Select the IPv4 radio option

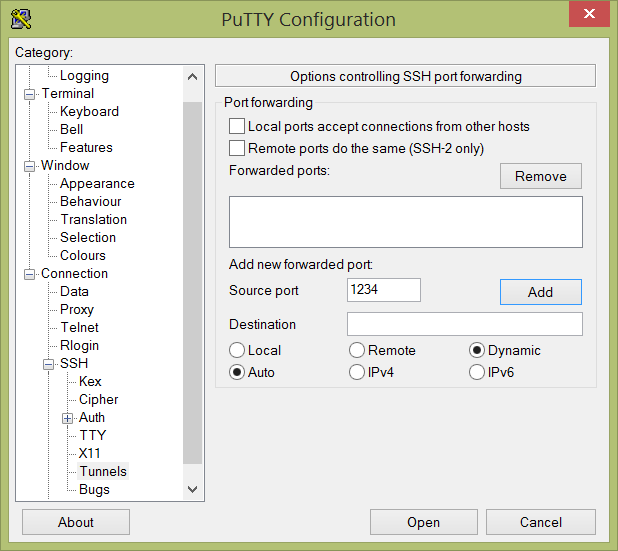tap(357, 372)
